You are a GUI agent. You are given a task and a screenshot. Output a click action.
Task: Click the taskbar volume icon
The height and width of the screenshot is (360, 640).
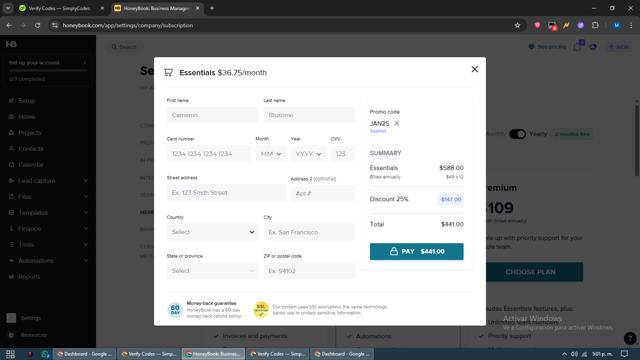[574, 354]
